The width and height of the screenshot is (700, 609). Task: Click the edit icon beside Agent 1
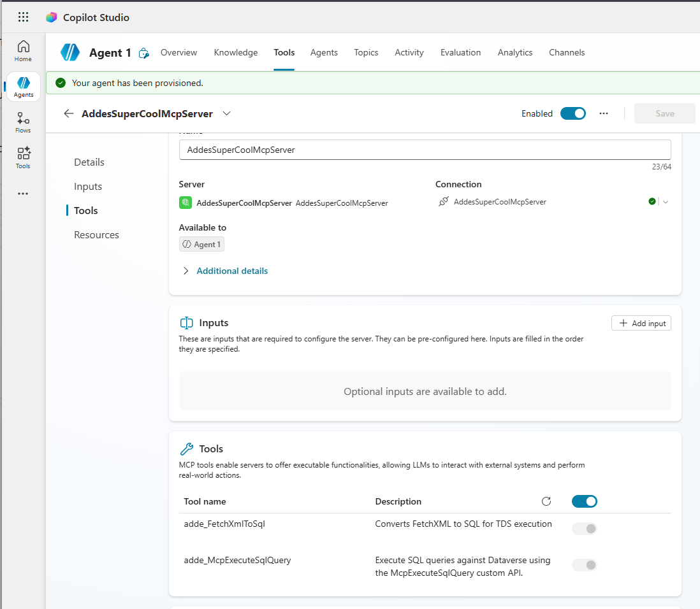coord(144,53)
